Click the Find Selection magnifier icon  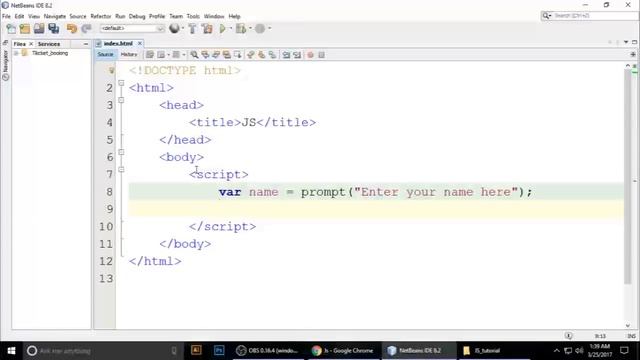pos(194,55)
